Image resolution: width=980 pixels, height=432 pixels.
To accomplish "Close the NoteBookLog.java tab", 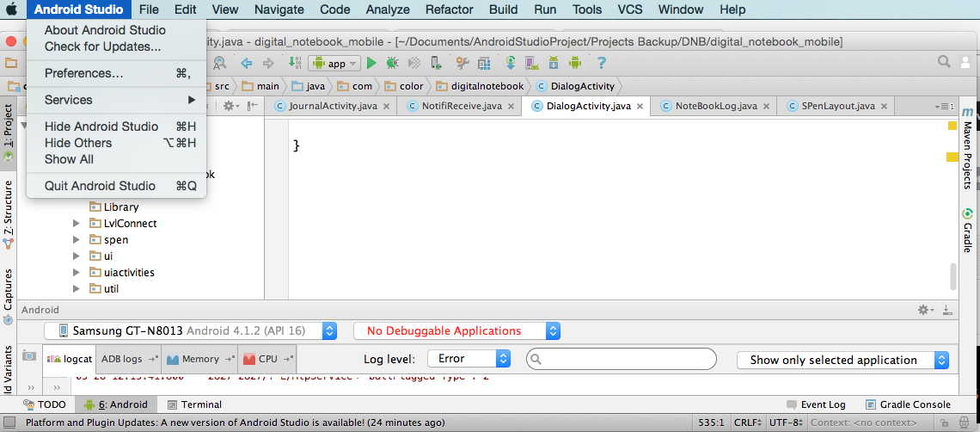I will (767, 107).
